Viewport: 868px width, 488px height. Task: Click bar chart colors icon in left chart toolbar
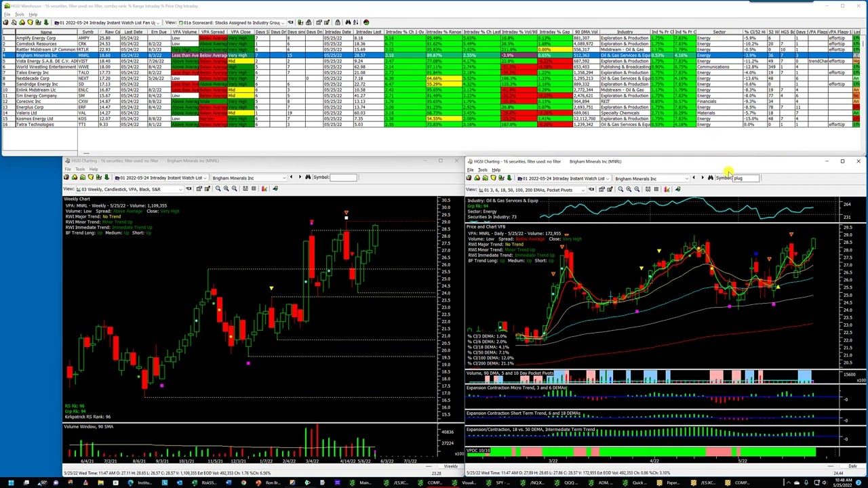coord(264,188)
